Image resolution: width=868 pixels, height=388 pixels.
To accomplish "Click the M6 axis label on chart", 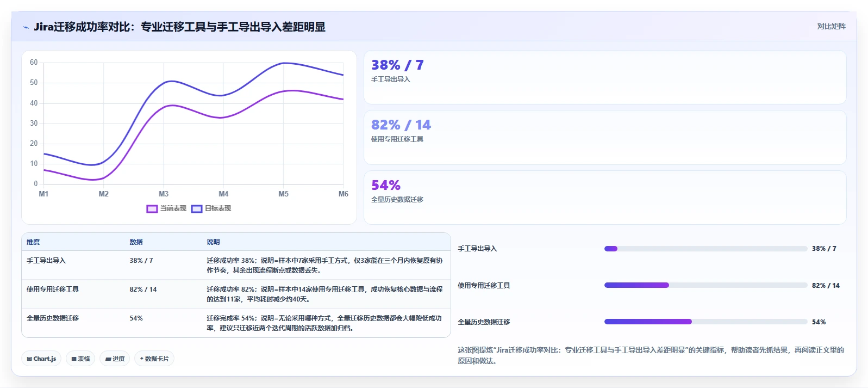I will (344, 194).
